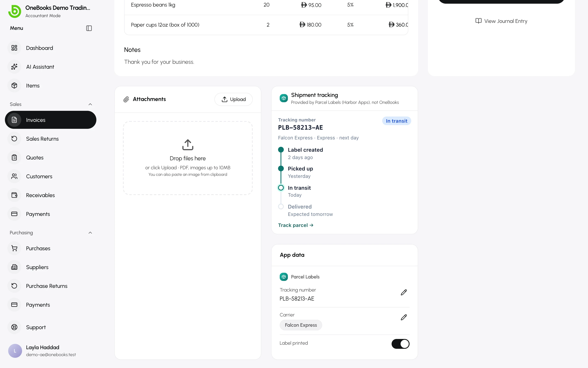The width and height of the screenshot is (588, 368).
Task: Click the Invoices menu item
Action: click(51, 120)
